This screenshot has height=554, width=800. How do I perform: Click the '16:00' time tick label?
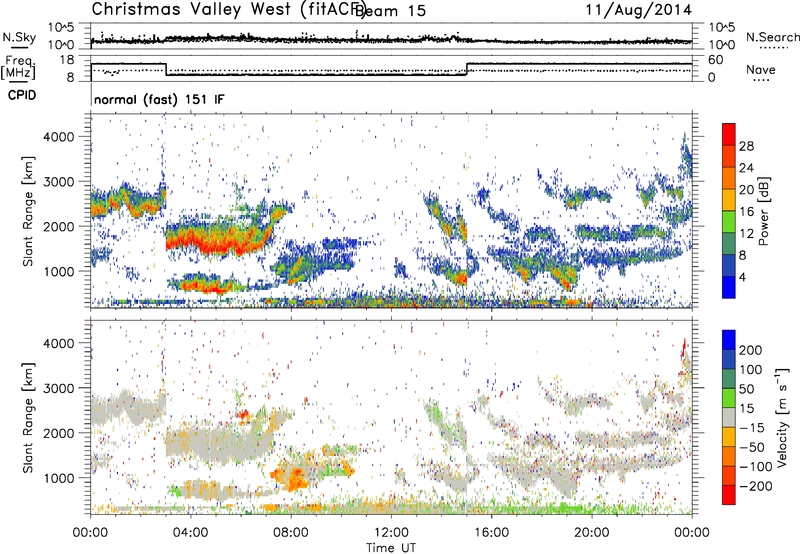491,533
